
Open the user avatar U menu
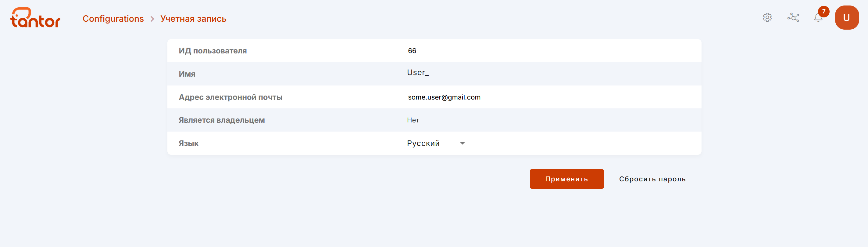click(847, 17)
